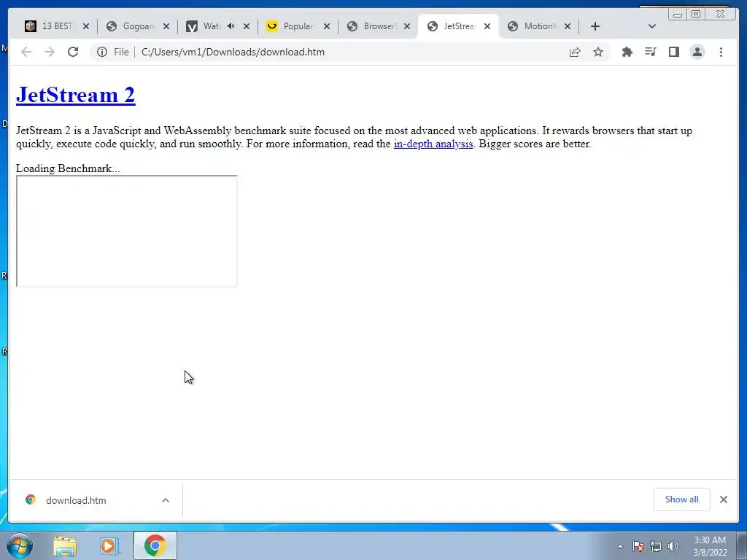747x560 pixels.
Task: Click the Loading Benchmark text
Action: coord(68,168)
